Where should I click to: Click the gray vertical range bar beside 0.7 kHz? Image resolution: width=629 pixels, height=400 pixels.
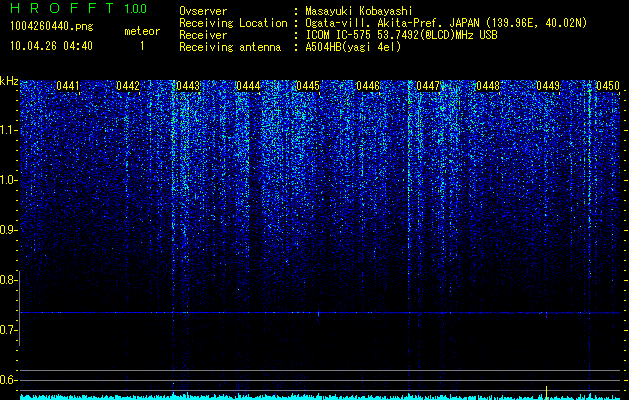pyautogui.click(x=20, y=308)
